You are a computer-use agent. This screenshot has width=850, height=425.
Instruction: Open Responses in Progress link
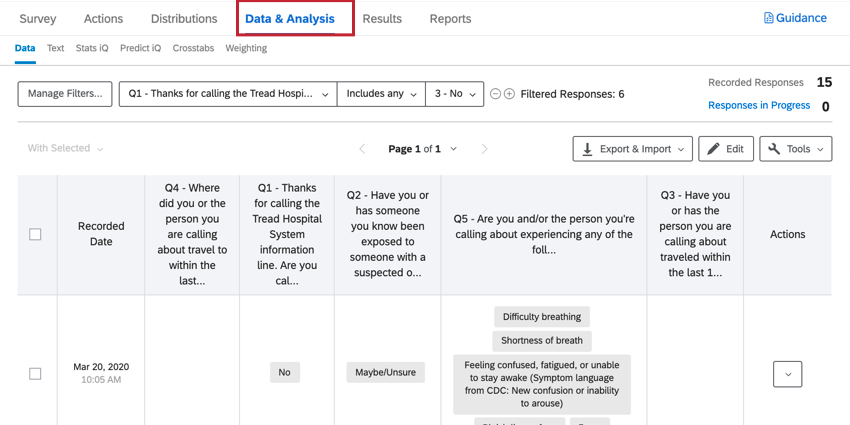click(759, 105)
